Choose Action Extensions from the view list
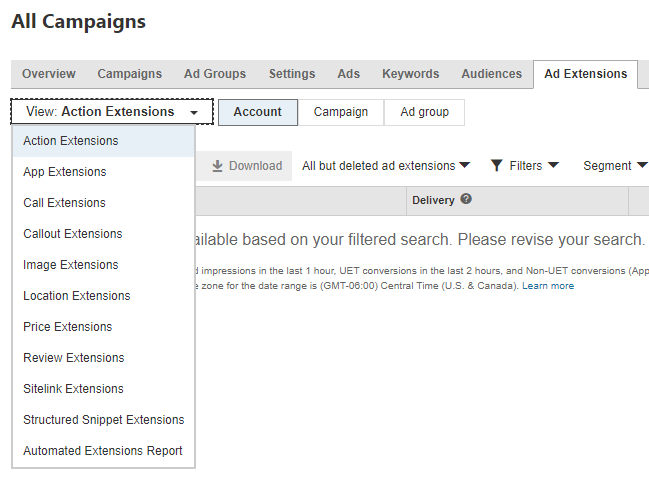The image size is (649, 494). (103, 141)
